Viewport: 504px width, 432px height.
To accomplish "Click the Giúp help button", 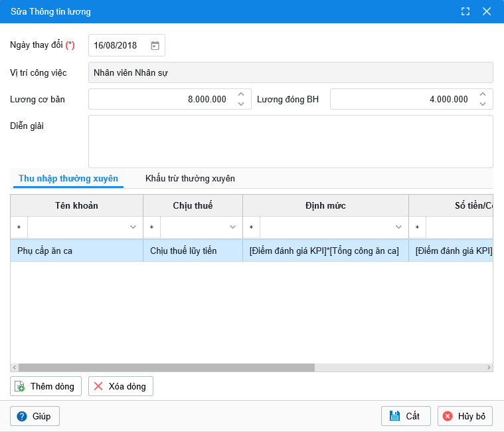I will [35, 416].
